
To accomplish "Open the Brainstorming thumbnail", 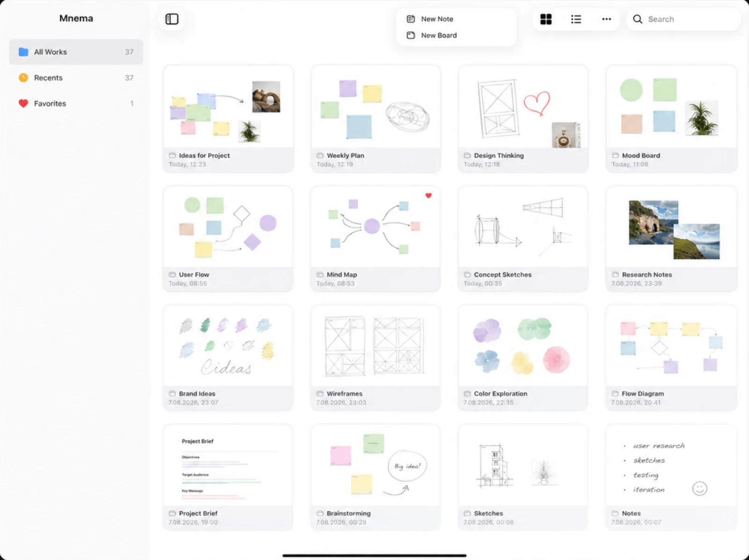I will [375, 465].
